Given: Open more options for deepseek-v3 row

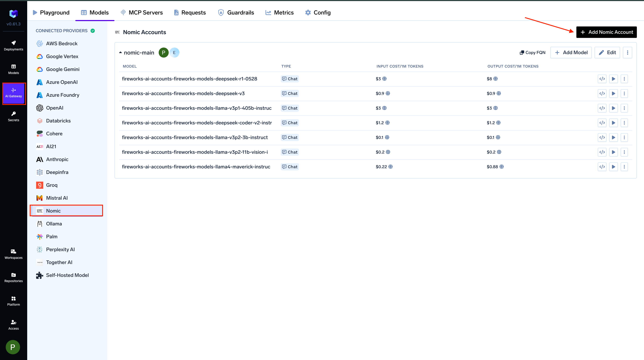Looking at the screenshot, I should pos(624,93).
